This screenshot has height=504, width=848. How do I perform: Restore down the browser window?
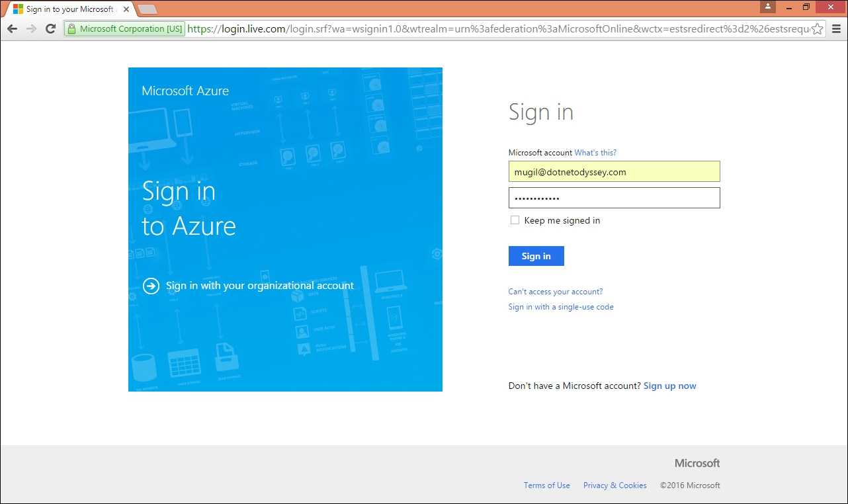[806, 7]
